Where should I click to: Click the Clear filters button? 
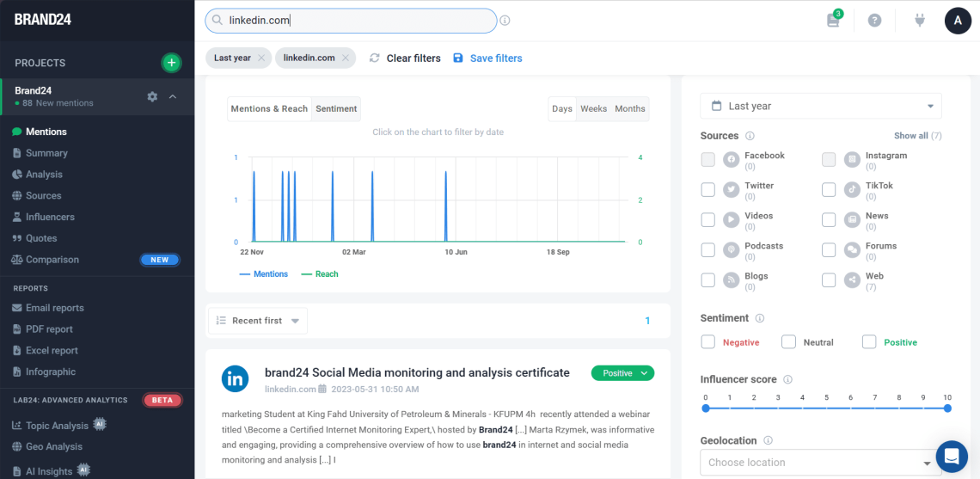(x=405, y=58)
